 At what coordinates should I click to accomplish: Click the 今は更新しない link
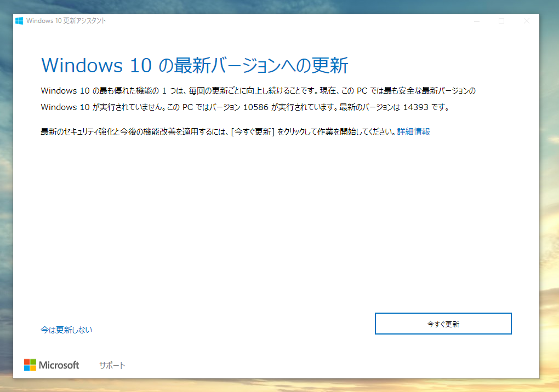coord(66,330)
